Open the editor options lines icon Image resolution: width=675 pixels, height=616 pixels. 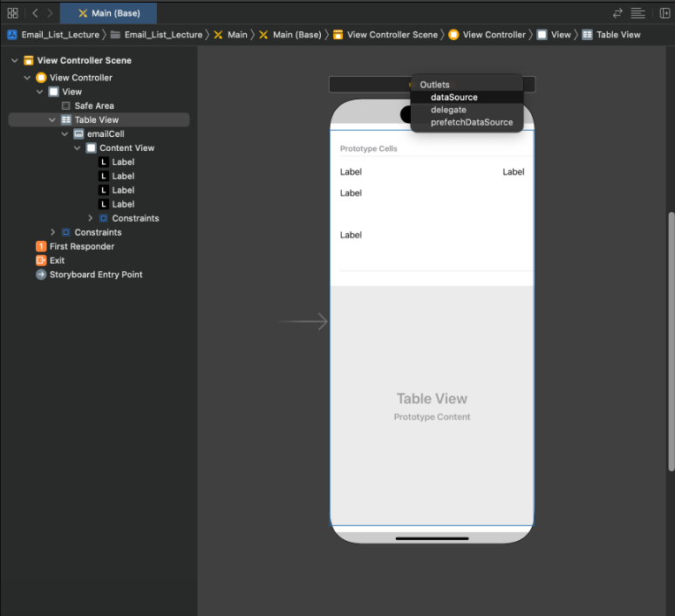(638, 13)
